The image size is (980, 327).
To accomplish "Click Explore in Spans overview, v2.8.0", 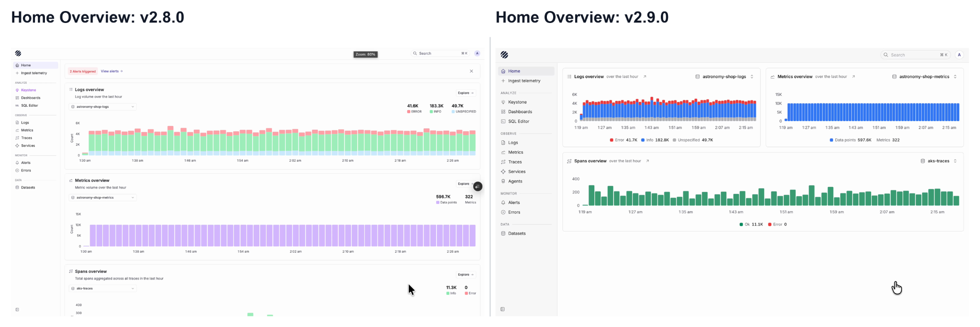I will click(x=466, y=275).
